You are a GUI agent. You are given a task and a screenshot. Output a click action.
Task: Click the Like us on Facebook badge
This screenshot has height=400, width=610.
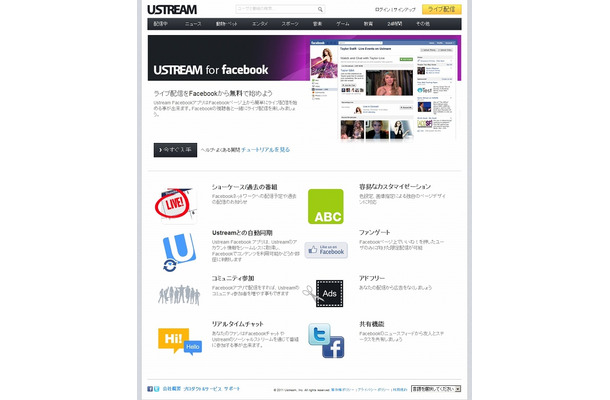pyautogui.click(x=326, y=250)
